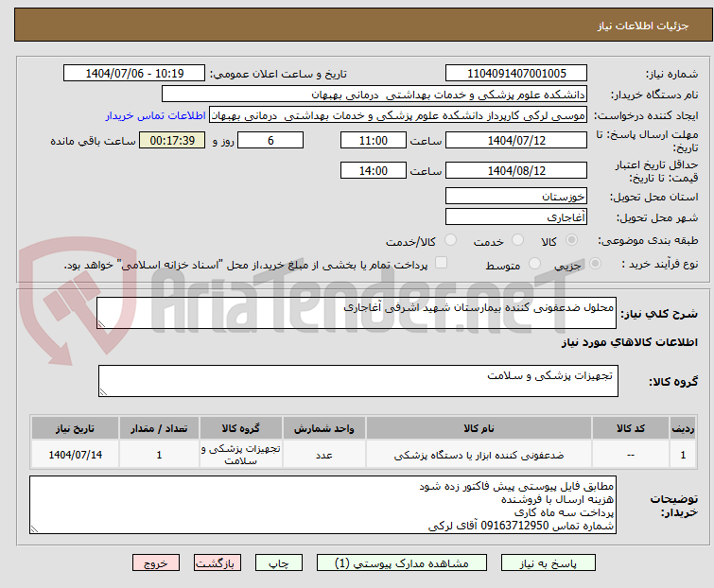Click the بازگشت back button
The width and height of the screenshot is (714, 588).
click(x=218, y=563)
